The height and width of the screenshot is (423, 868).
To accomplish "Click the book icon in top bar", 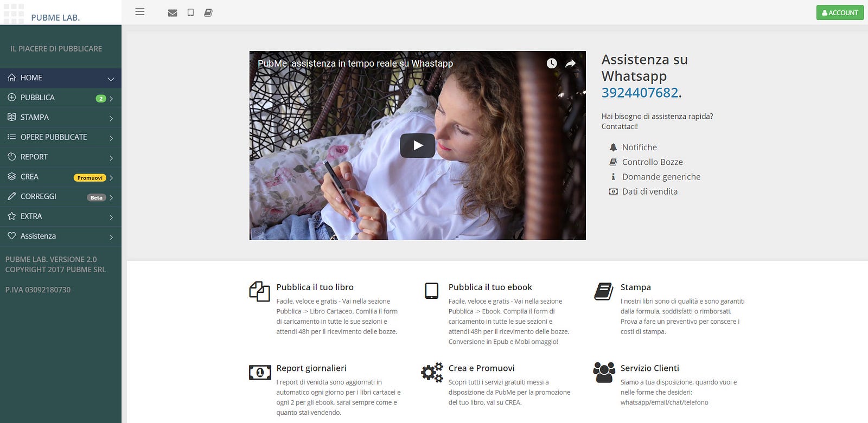I will (208, 12).
